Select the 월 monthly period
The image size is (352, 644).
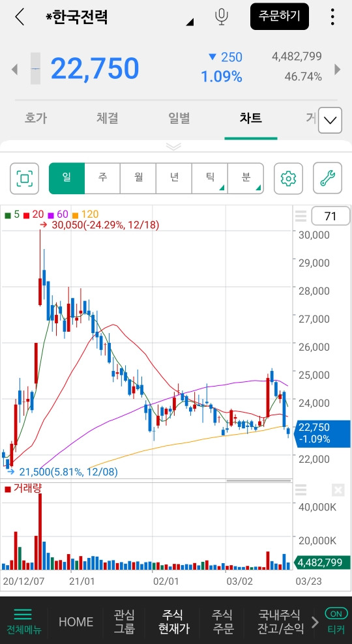pos(138,178)
